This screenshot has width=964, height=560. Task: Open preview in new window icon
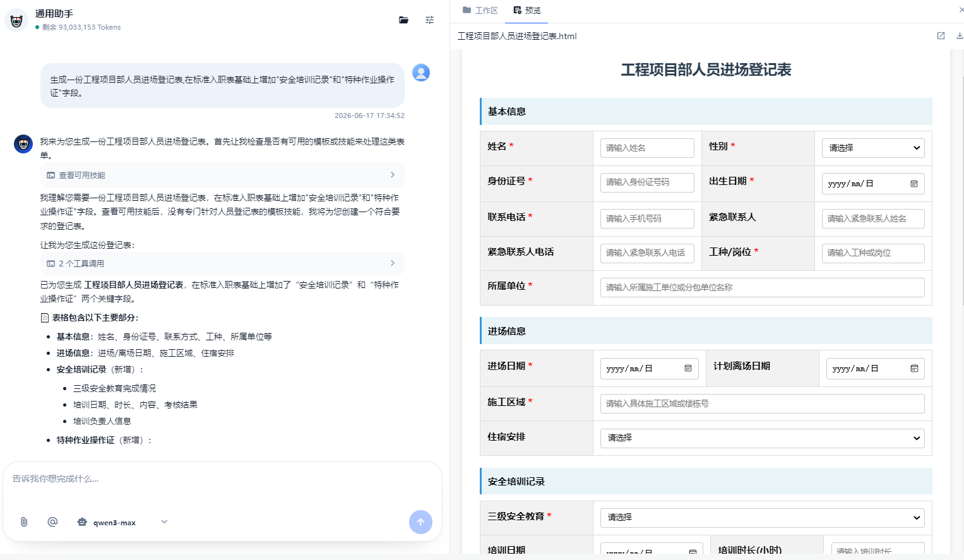click(x=941, y=36)
